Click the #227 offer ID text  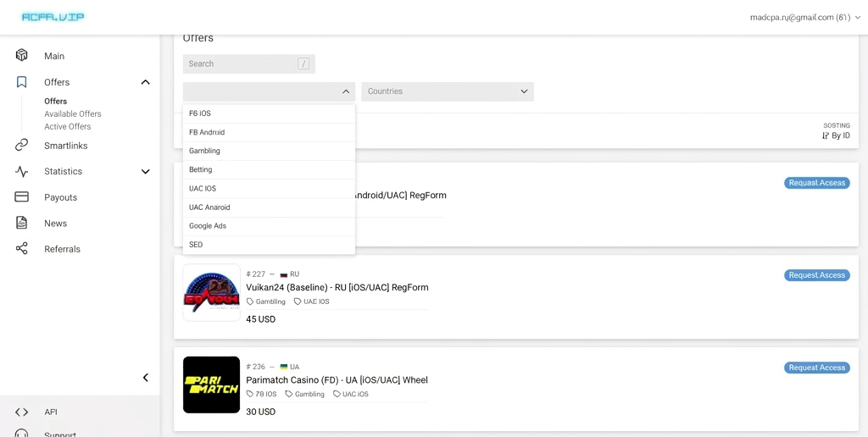coord(256,274)
